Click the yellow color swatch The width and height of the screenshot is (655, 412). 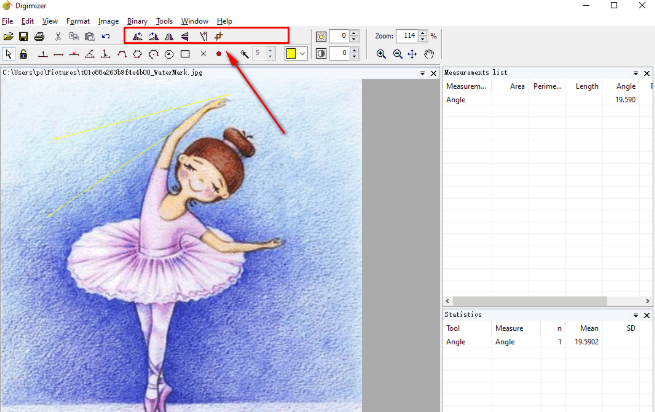[291, 53]
